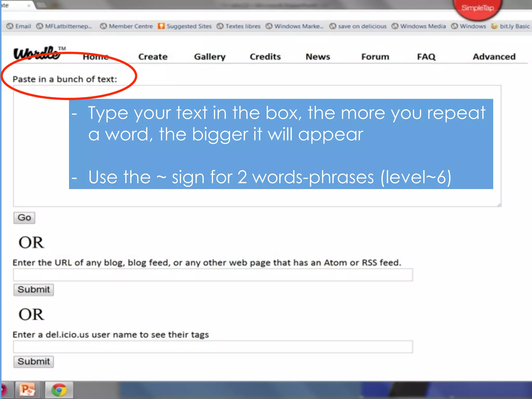Open the Advanced page
This screenshot has width=532, height=399.
(x=494, y=57)
